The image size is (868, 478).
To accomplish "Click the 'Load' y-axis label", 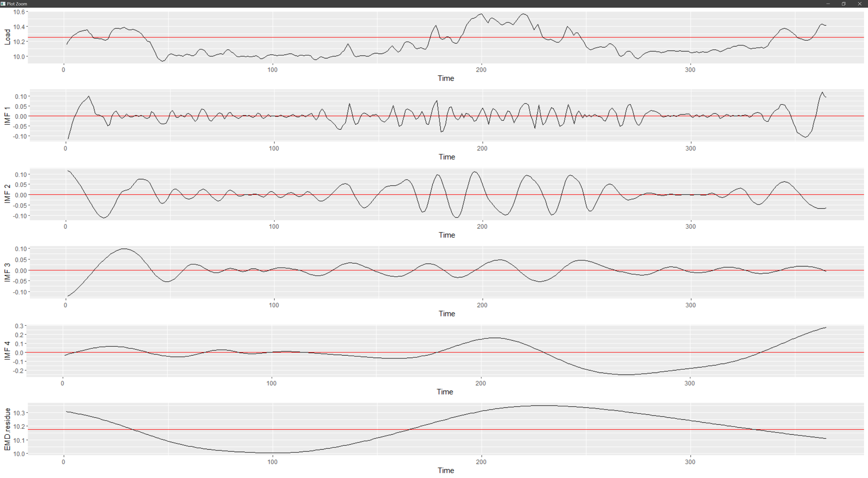I will (7, 37).
